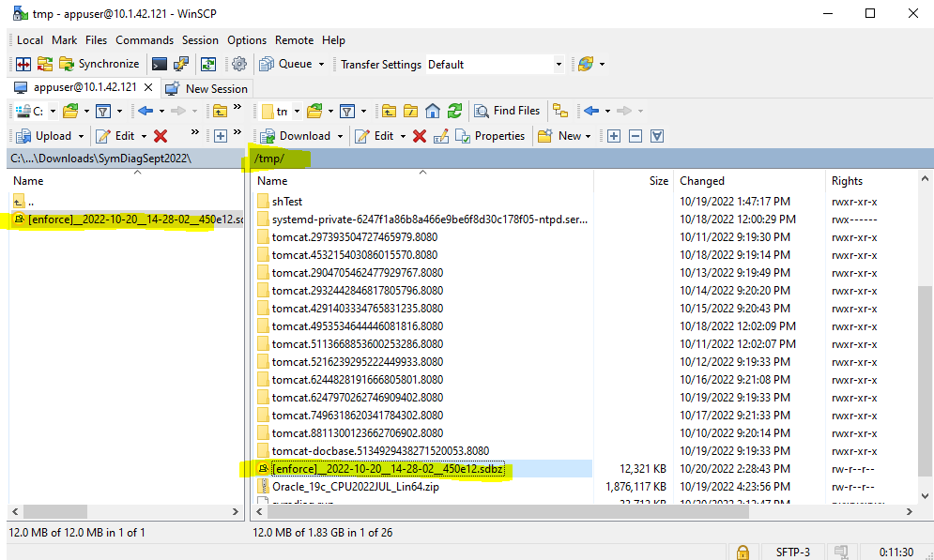
Task: Click the remote Rename icon
Action: point(441,136)
